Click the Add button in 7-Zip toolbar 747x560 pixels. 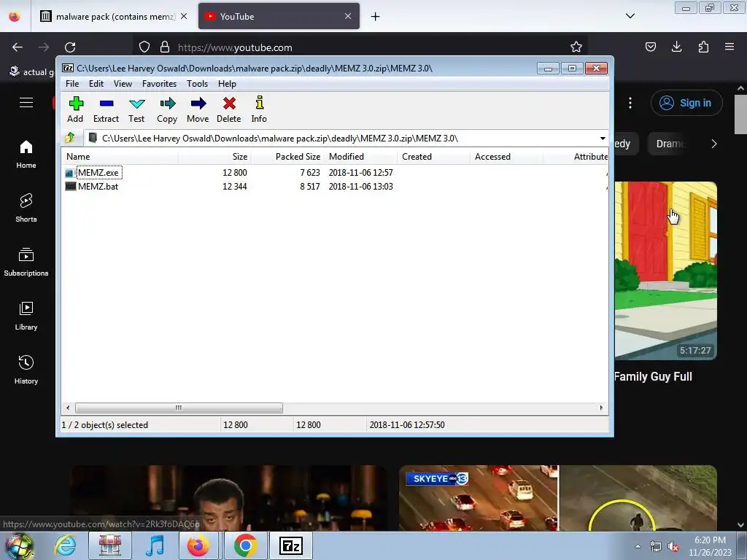(75, 110)
